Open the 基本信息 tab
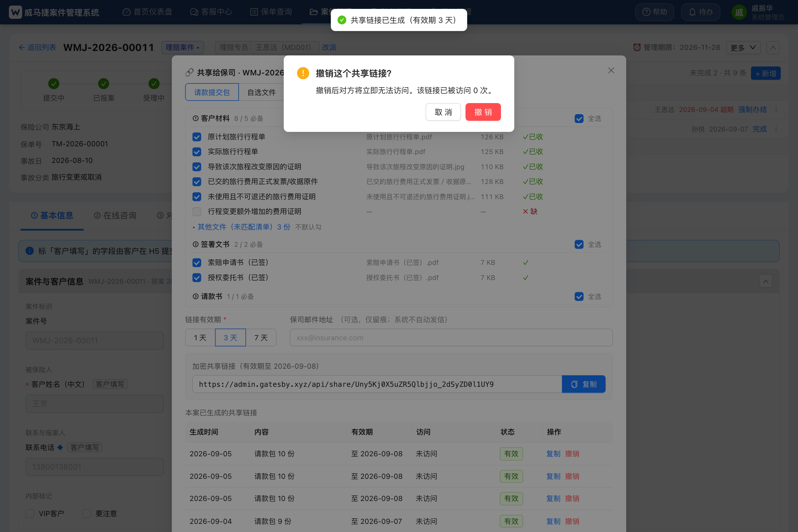The width and height of the screenshot is (798, 532). pos(52,216)
